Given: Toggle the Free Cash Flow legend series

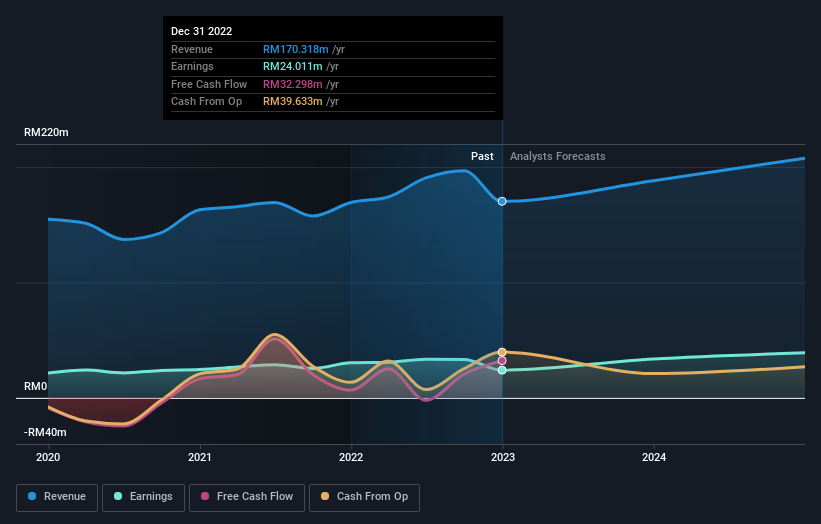Looking at the screenshot, I should click(247, 497).
